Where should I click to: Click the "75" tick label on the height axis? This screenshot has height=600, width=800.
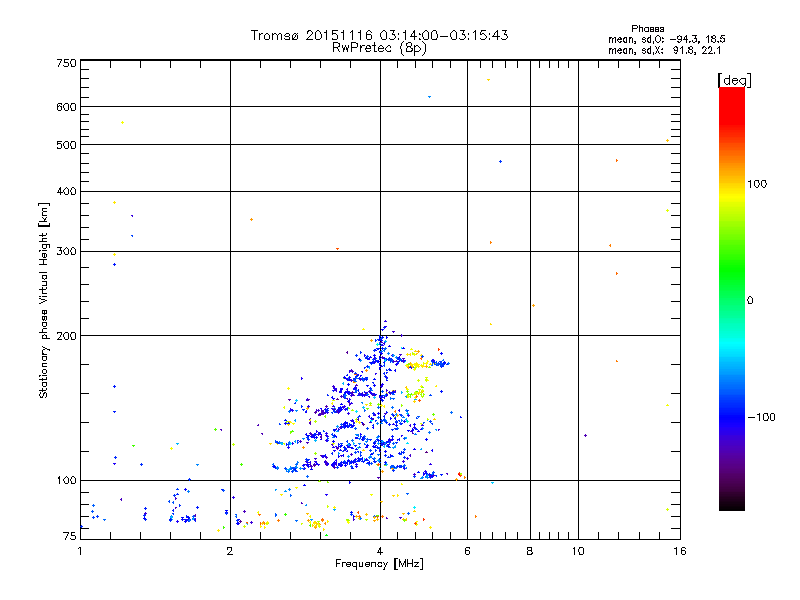tap(70, 536)
